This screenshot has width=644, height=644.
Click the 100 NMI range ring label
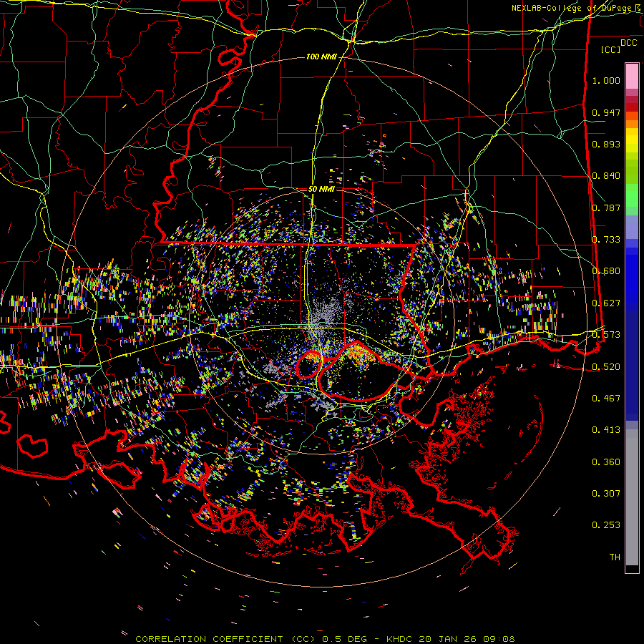(321, 57)
